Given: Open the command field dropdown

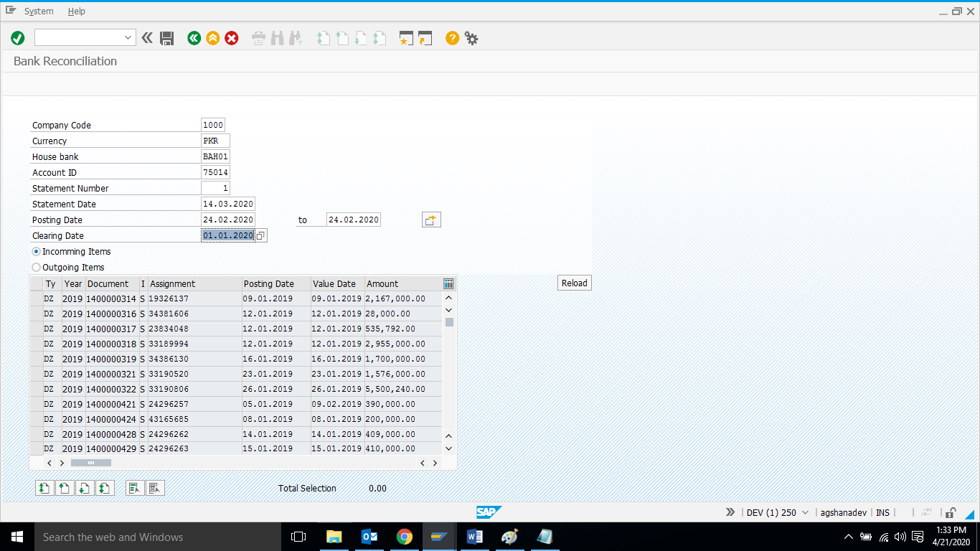Looking at the screenshot, I should (127, 37).
